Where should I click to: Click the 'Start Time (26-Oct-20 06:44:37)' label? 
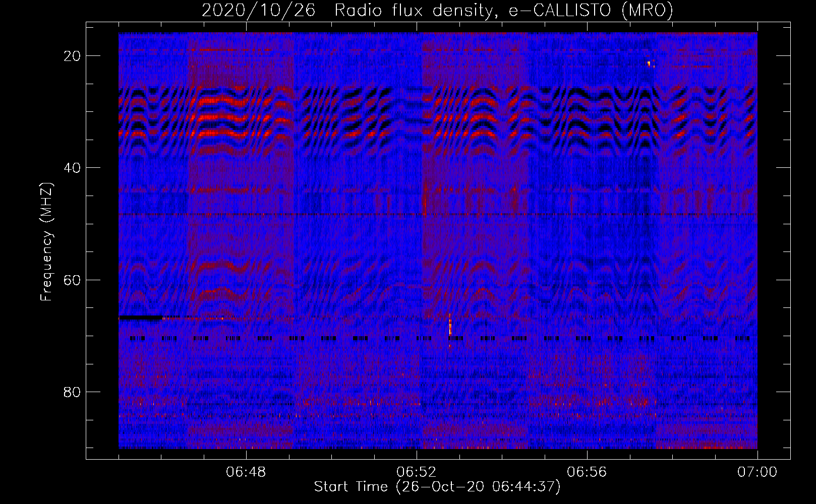437,487
